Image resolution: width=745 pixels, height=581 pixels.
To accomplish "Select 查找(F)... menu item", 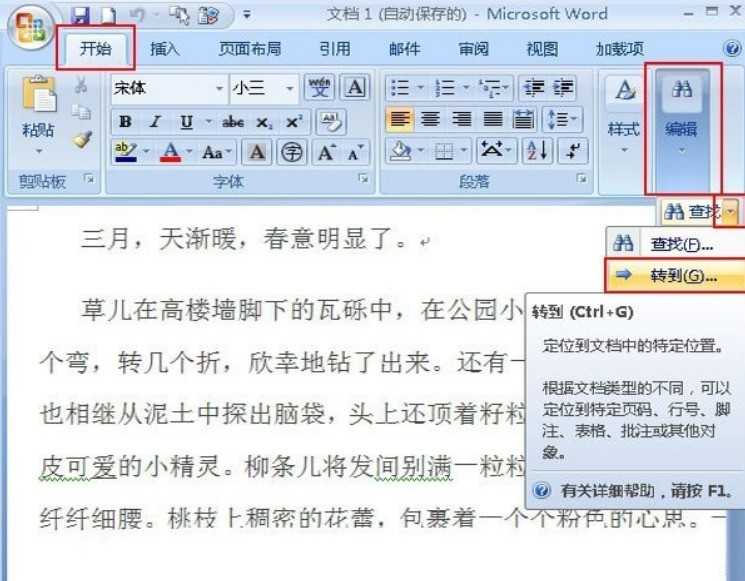I will 676,244.
